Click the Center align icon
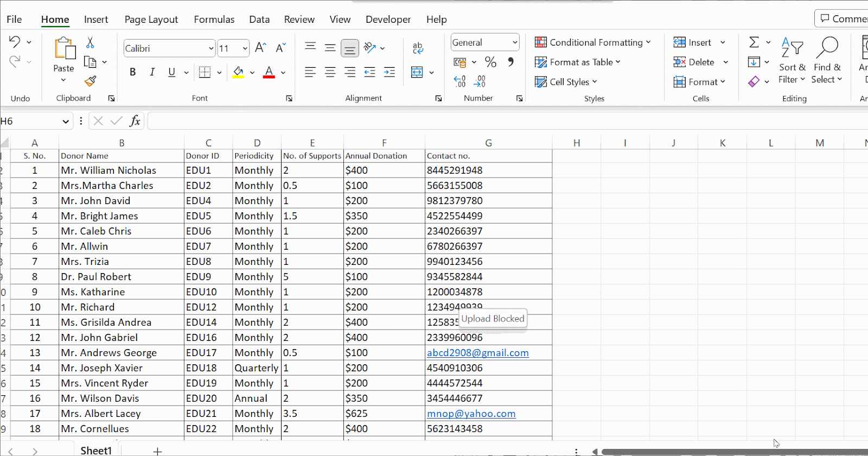868x456 pixels. [330, 72]
